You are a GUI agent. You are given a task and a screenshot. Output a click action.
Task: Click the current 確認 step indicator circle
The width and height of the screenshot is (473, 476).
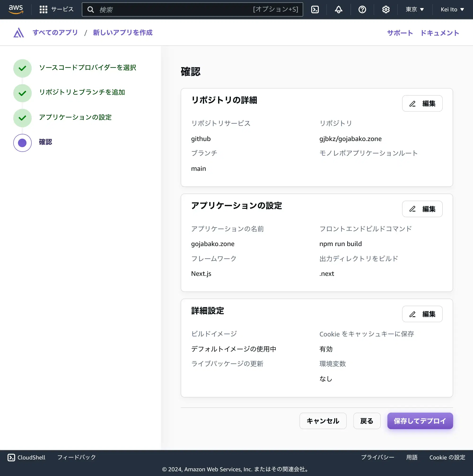tap(22, 143)
